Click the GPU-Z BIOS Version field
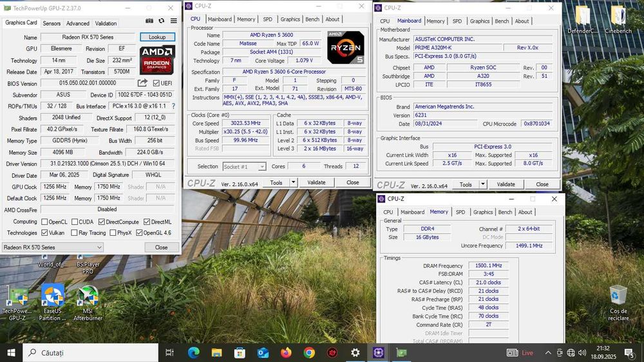Screen dimensions: 644x362 coord(88,83)
